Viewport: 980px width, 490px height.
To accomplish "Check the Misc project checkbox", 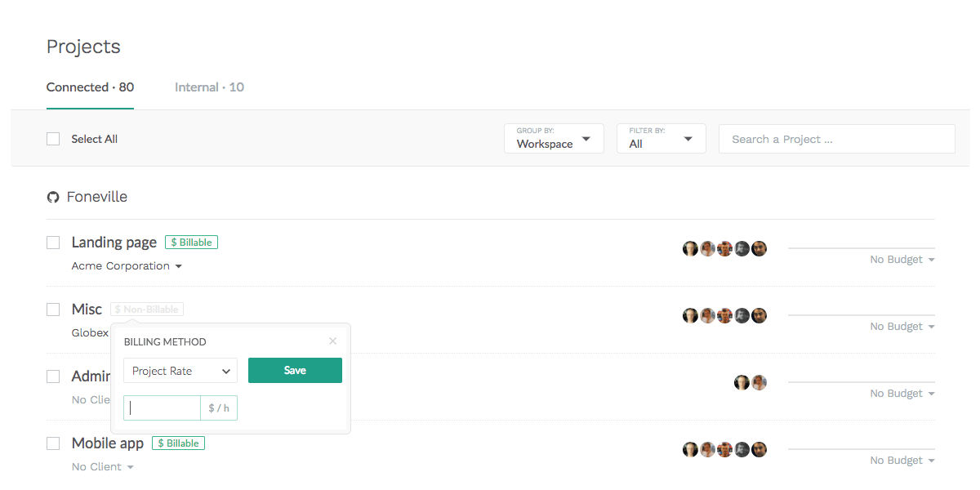I will coord(53,310).
